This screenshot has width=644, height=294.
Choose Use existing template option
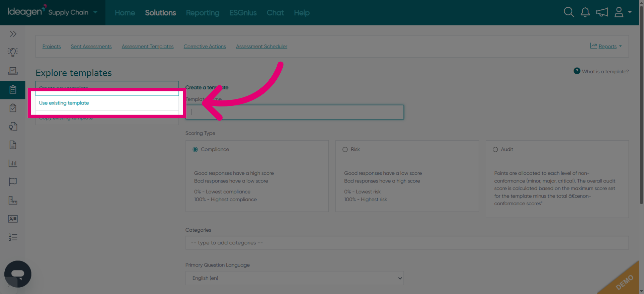(x=107, y=103)
